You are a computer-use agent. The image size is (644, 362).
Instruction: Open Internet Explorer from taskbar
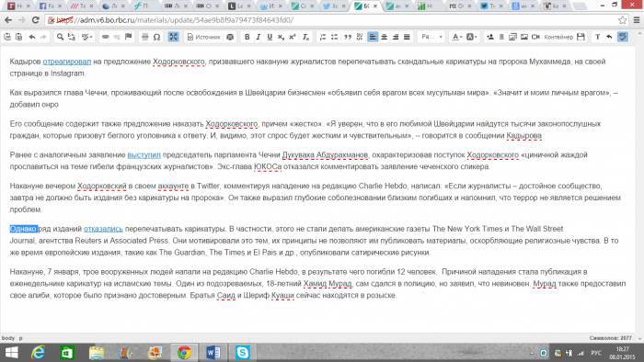38,353
